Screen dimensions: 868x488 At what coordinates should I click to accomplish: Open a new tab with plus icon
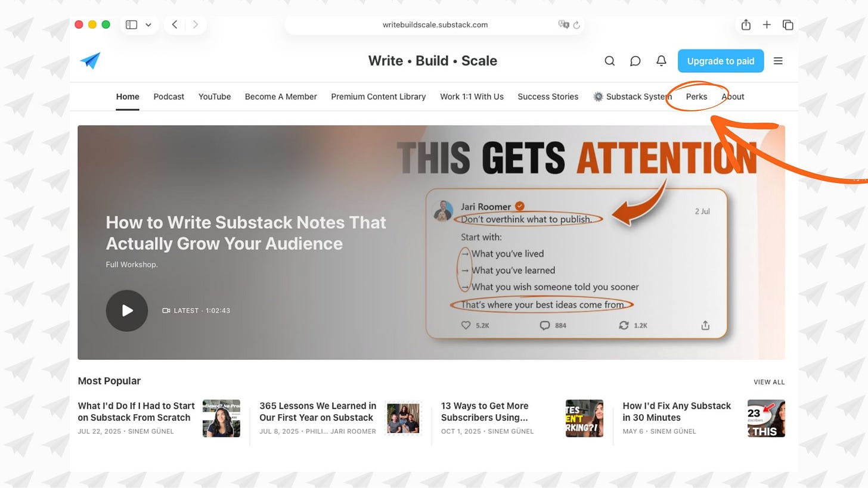[x=767, y=24]
